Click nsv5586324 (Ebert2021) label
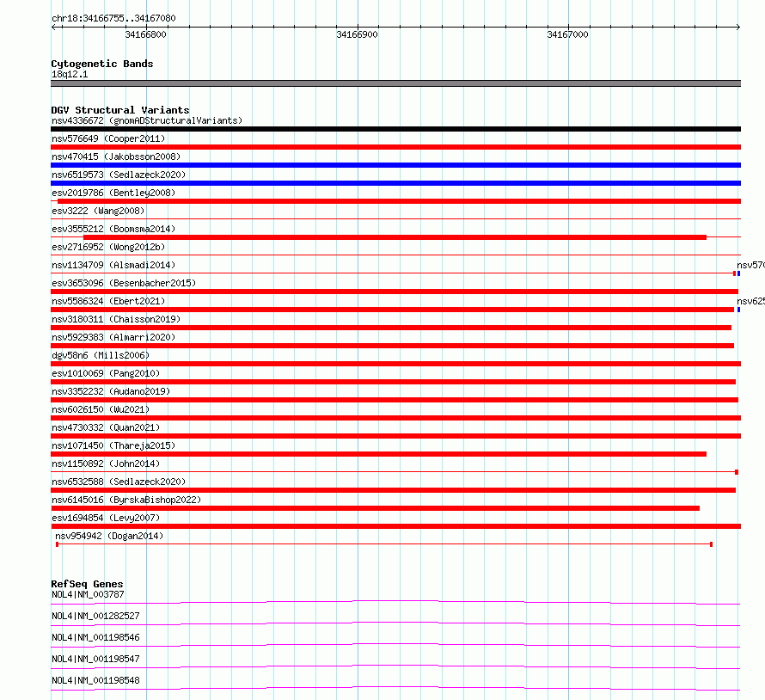Screen dimensions: 765x700 [x=108, y=301]
